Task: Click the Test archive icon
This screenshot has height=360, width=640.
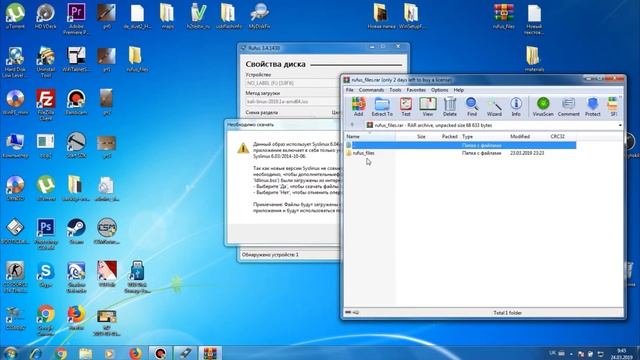Action: (x=406, y=107)
